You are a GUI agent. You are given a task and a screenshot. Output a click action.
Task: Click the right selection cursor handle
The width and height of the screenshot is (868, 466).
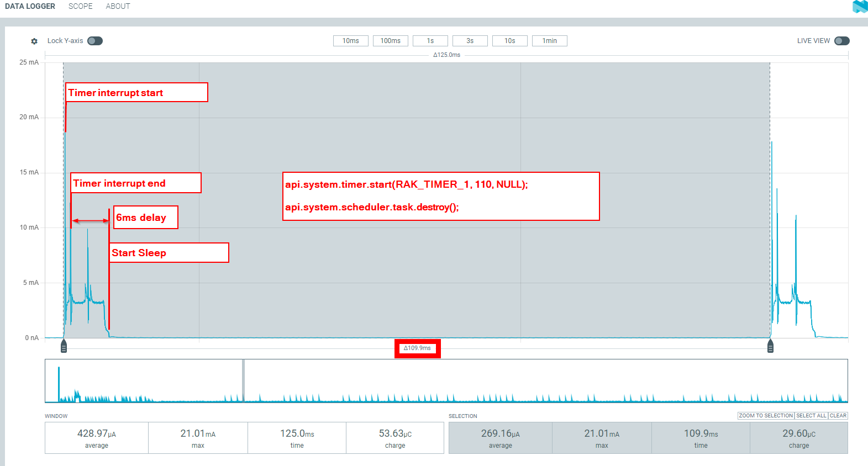pyautogui.click(x=770, y=346)
